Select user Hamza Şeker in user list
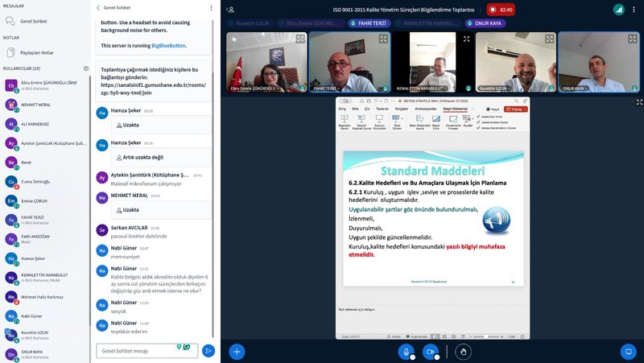This screenshot has height=363, width=644. (x=45, y=258)
